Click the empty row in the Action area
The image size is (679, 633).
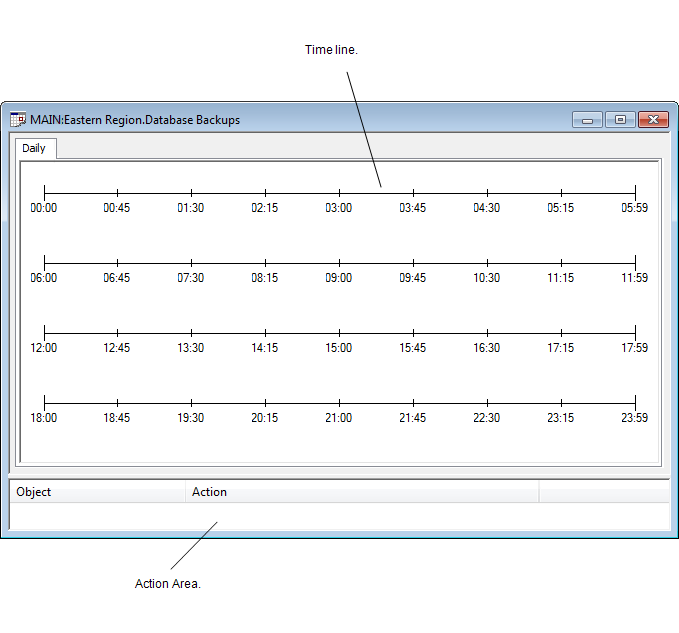pos(339,516)
